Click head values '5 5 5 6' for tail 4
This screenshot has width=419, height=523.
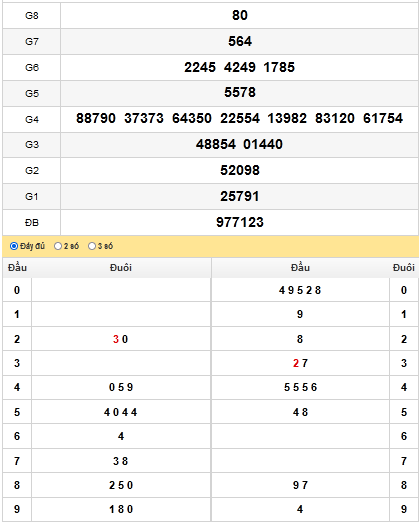[301, 387]
